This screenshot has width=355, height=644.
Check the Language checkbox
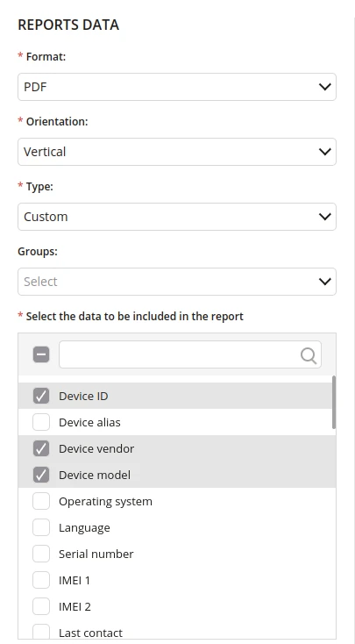(x=41, y=527)
